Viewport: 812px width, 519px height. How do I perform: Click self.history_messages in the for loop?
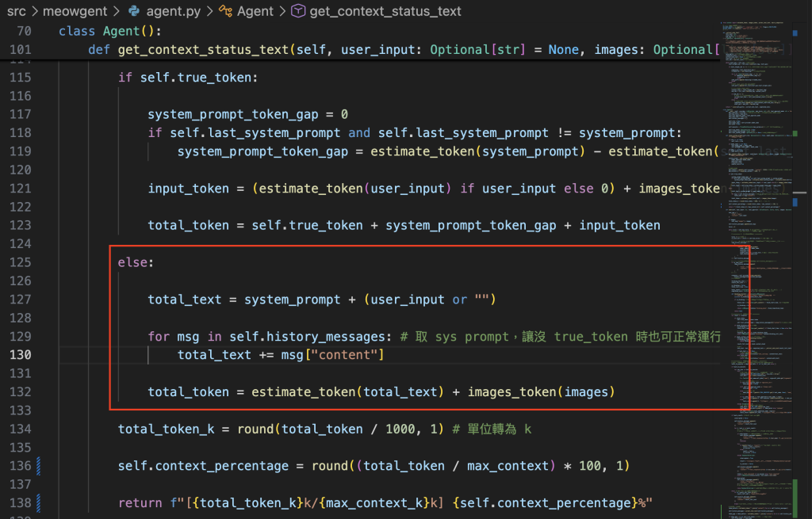point(307,337)
